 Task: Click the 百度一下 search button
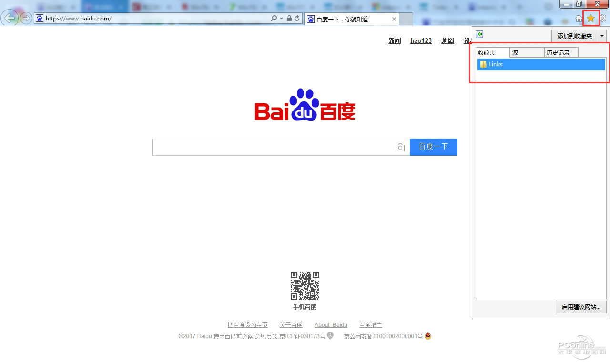tap(434, 147)
